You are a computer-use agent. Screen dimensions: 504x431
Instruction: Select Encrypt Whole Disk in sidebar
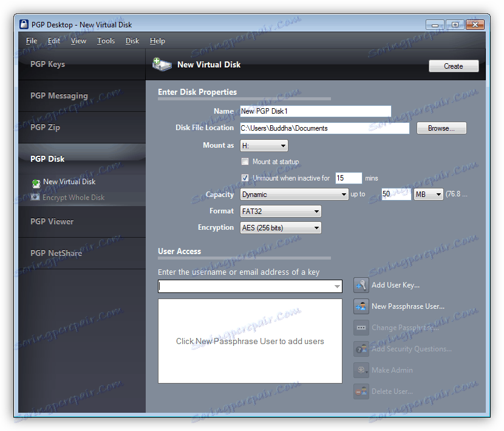73,198
